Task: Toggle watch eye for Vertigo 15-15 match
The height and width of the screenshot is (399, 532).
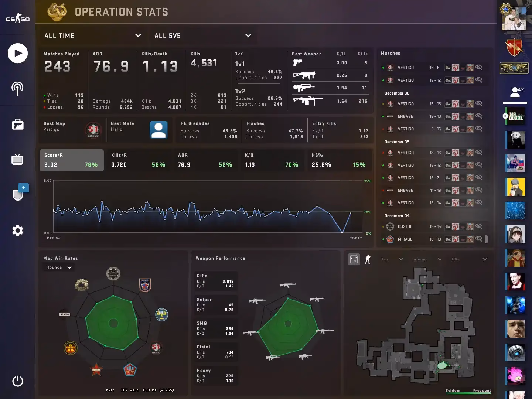Action: click(x=479, y=103)
